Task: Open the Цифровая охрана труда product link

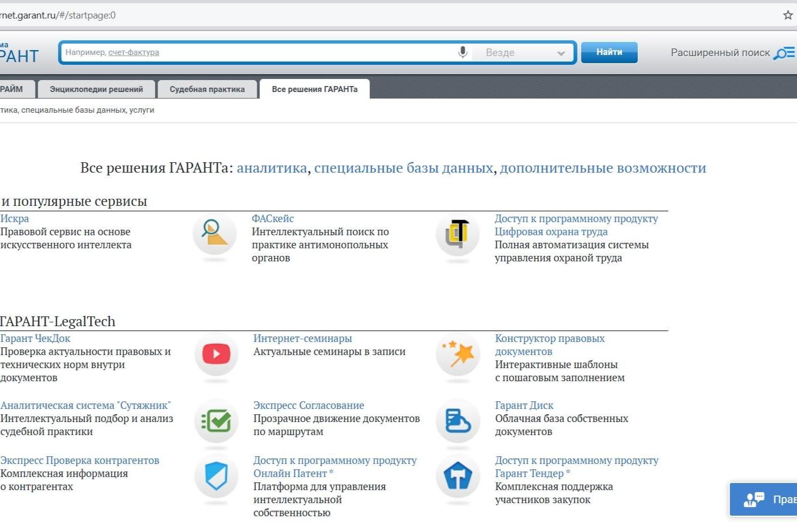Action: click(x=576, y=225)
